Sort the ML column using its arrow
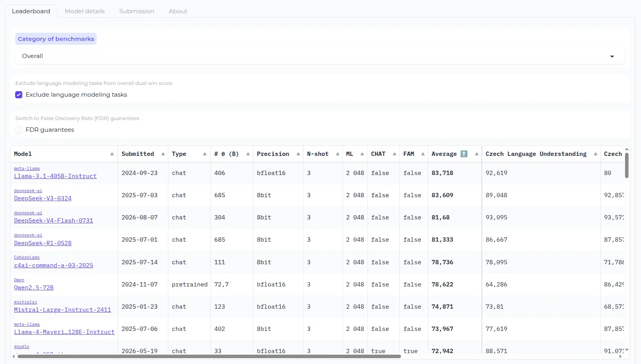Image resolution: width=641 pixels, height=364 pixels. click(362, 154)
